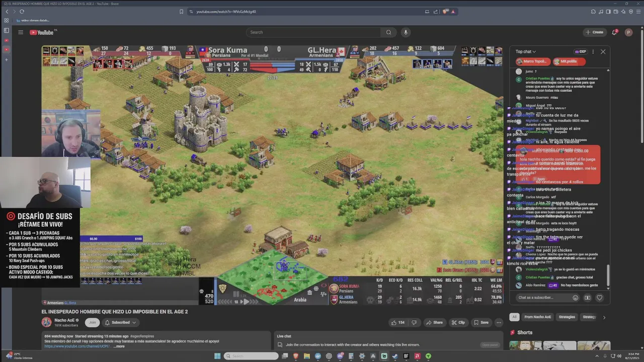644x362 pixels.
Task: Open the account avatar menu
Action: point(628,32)
